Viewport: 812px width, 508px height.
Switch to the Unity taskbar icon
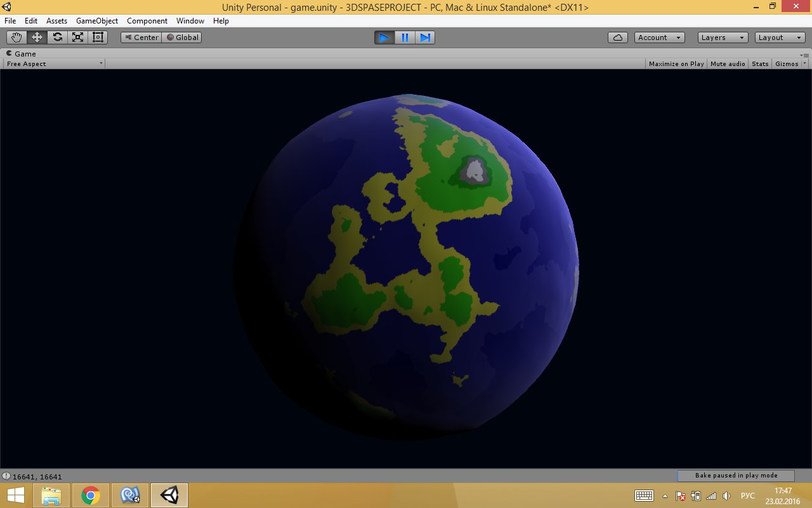pos(169,495)
